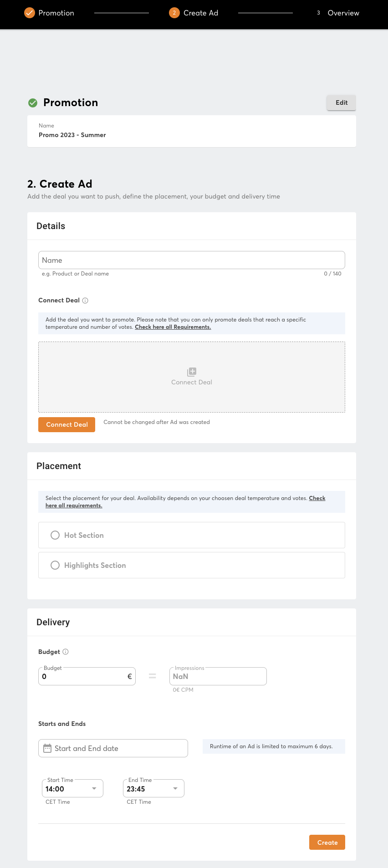The width and height of the screenshot is (388, 868).
Task: Open the Check here all Requirements link
Action: point(173,327)
